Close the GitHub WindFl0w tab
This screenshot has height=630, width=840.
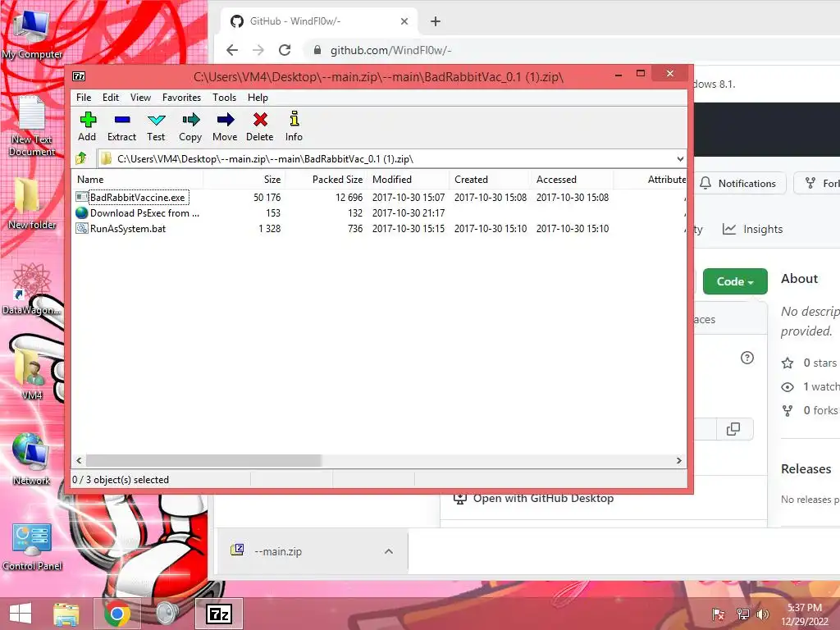tap(404, 21)
